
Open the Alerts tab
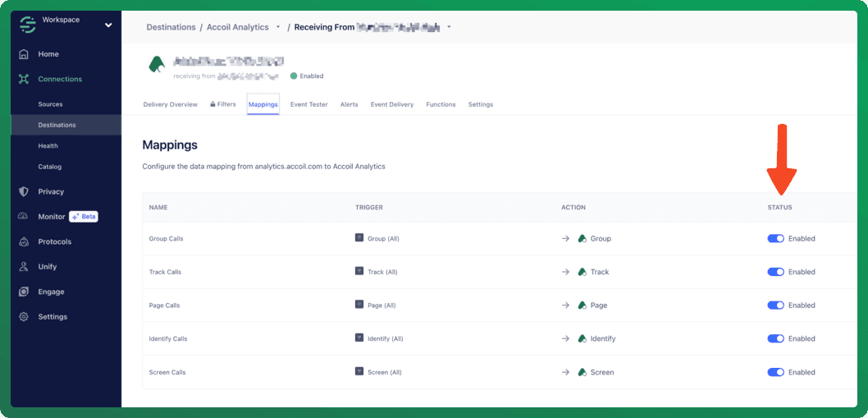pyautogui.click(x=349, y=104)
